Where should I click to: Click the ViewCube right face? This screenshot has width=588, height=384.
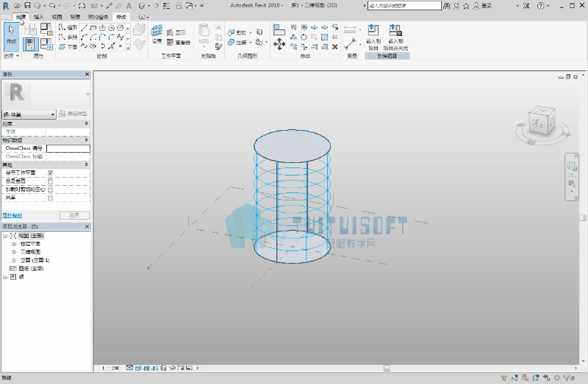point(539,124)
